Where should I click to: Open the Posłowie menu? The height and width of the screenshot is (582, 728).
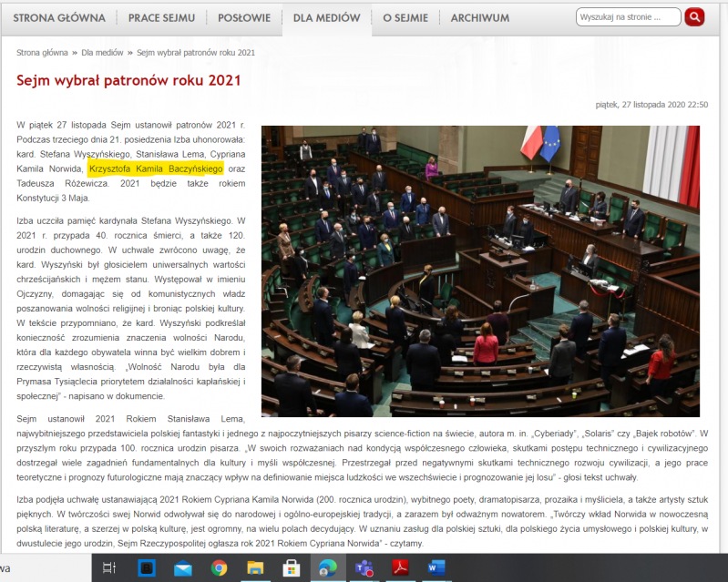point(244,18)
